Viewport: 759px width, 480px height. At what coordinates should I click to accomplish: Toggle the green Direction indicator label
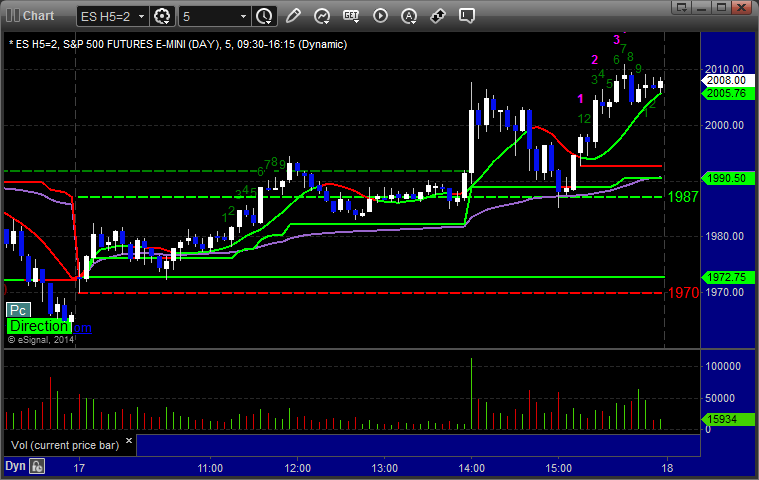[x=38, y=326]
